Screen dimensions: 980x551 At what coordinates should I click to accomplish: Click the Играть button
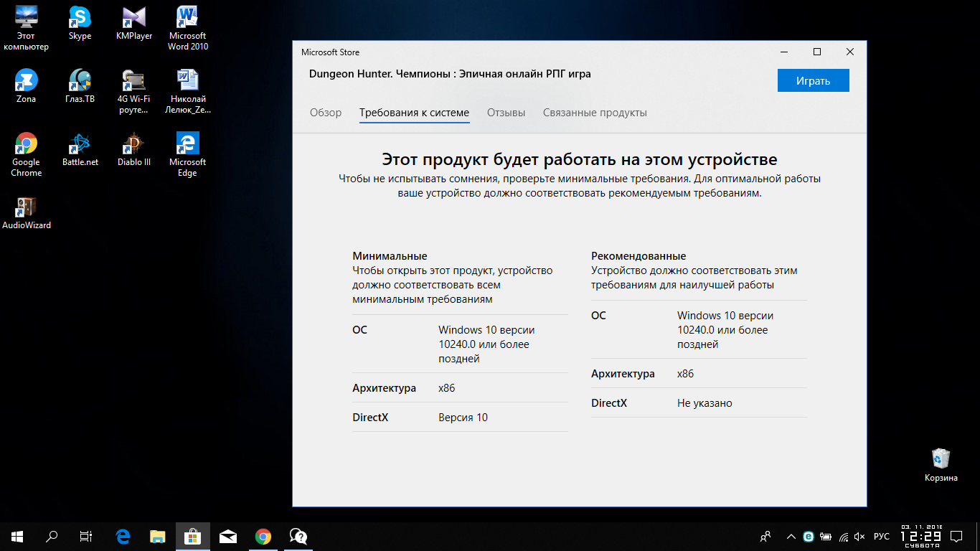tap(813, 80)
